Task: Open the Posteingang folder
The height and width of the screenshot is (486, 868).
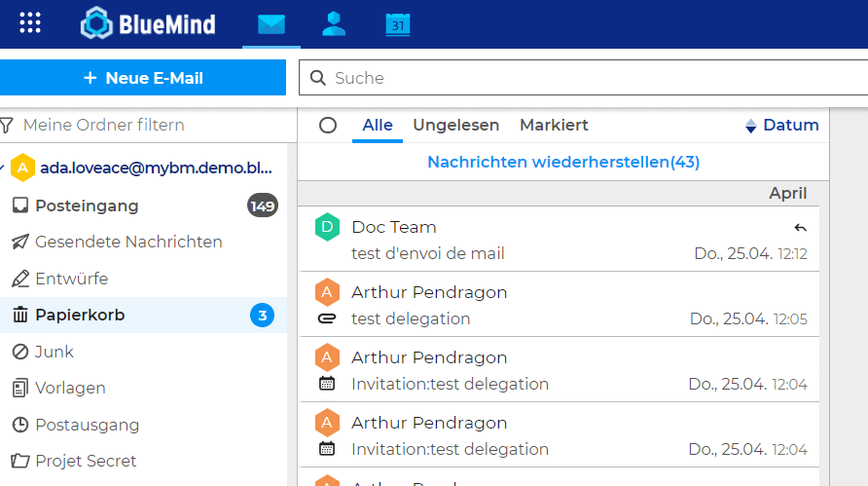Action: [x=88, y=206]
